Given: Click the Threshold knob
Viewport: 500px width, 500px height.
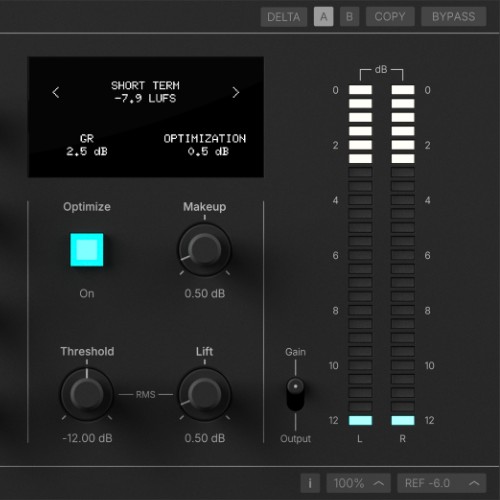Looking at the screenshot, I should click(87, 394).
